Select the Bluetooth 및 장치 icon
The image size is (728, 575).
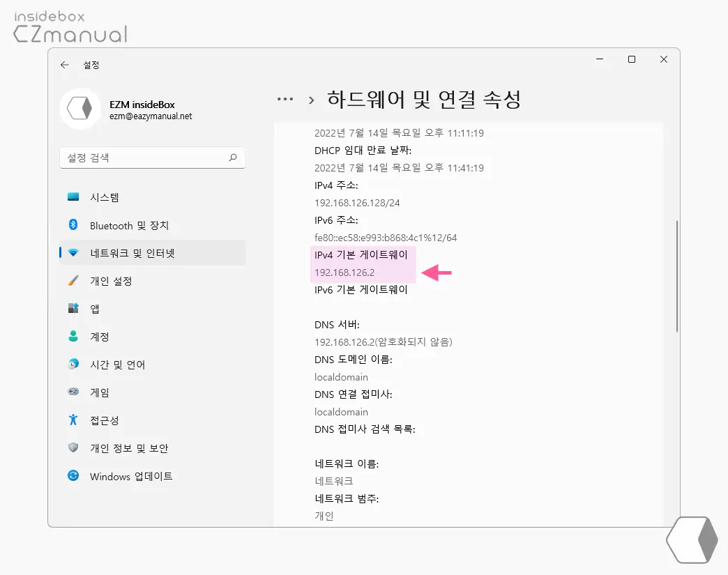(73, 225)
